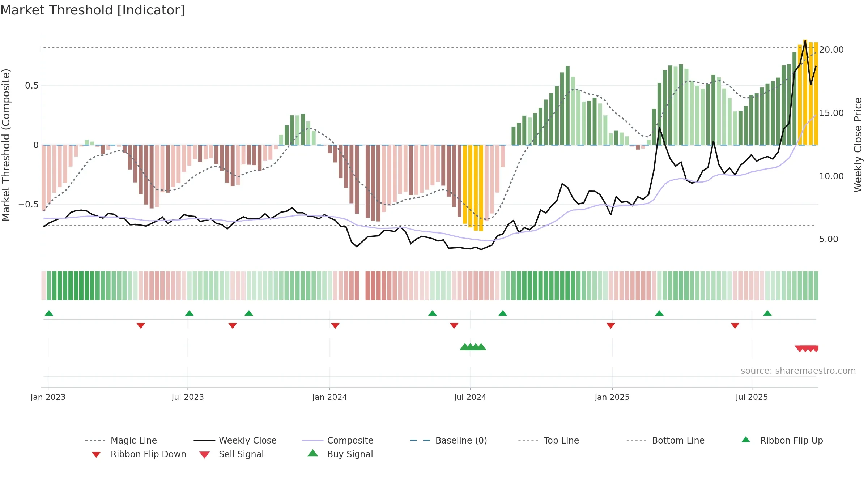Click the Ribbon Flip Down marker near Jun 2025
The width and height of the screenshot is (868, 488).
[x=735, y=326]
